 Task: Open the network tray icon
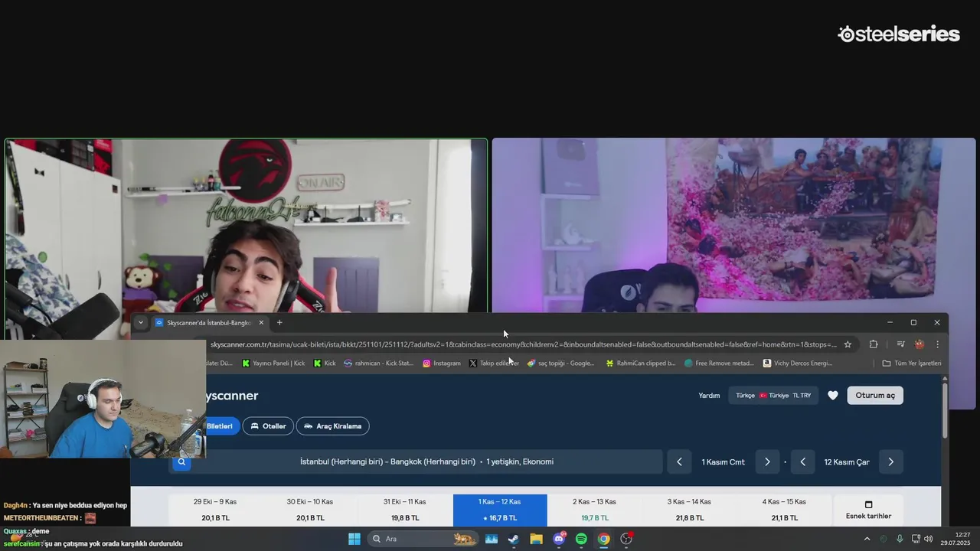(916, 539)
